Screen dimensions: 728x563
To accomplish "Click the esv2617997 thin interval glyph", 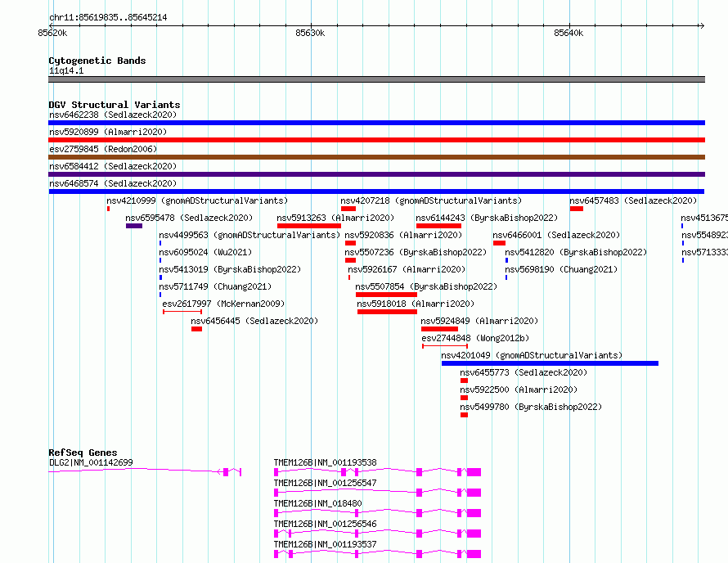I will pyautogui.click(x=182, y=312).
